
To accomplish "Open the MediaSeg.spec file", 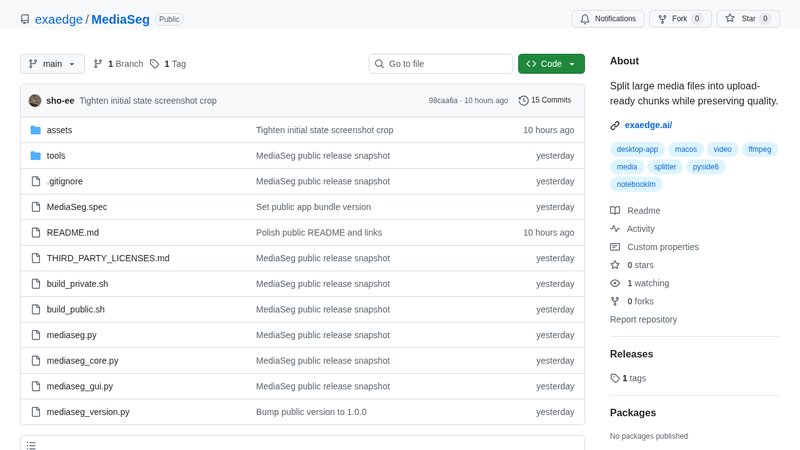I will click(x=77, y=207).
